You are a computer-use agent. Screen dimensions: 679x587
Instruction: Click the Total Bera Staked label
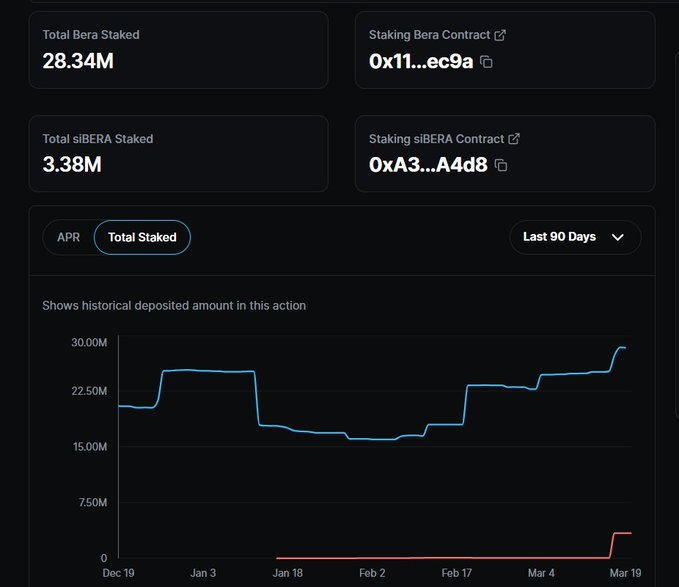click(91, 35)
